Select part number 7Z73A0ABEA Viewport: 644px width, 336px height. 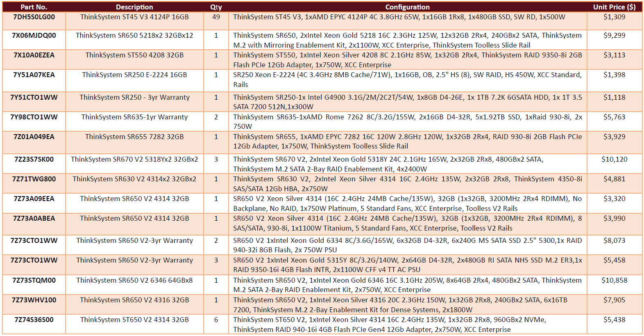(34, 218)
